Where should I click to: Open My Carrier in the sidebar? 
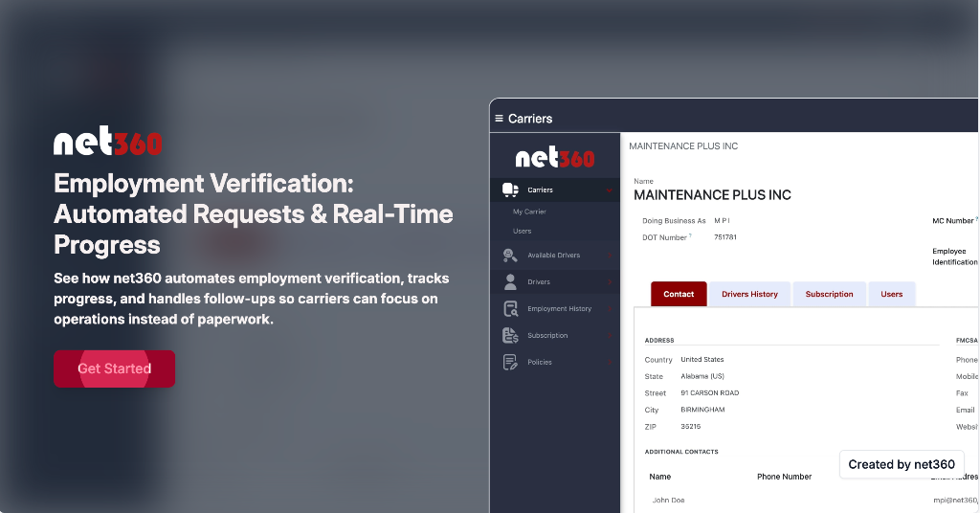529,212
